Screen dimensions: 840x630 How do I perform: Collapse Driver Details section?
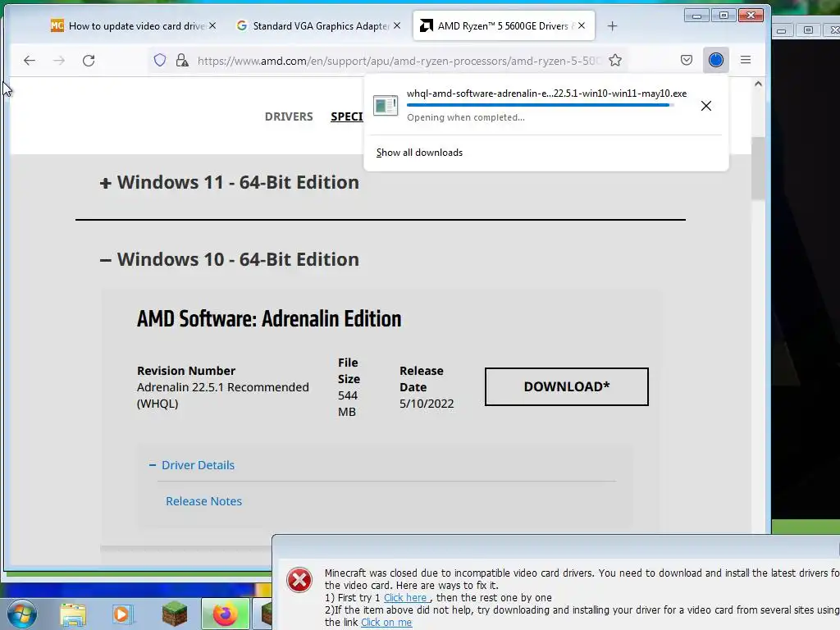point(192,465)
